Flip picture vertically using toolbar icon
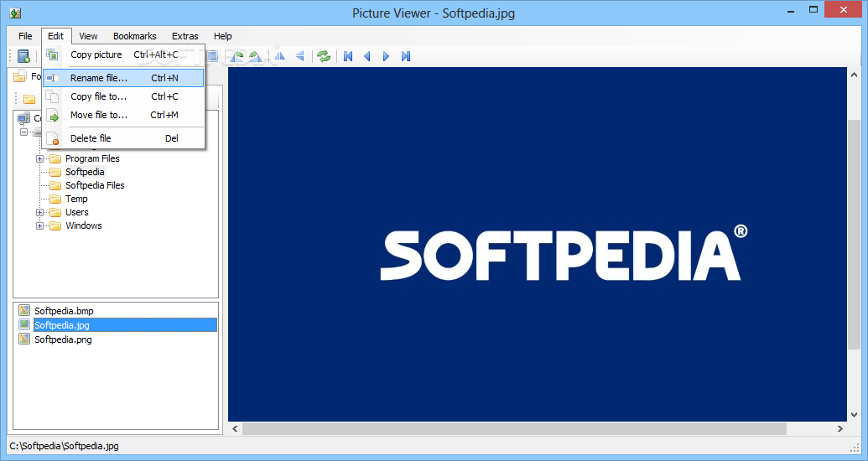Screen dimensions: 868x461 [x=300, y=56]
